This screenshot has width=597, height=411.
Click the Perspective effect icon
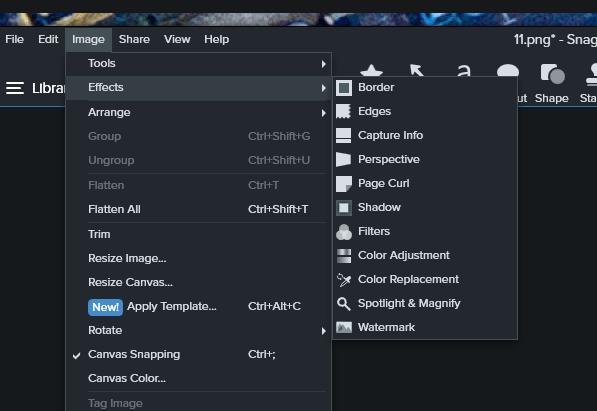tap(343, 160)
